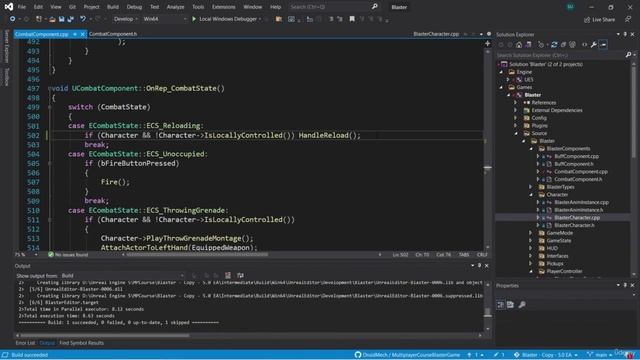
Task: Open the Debug menu
Action: point(134,7)
